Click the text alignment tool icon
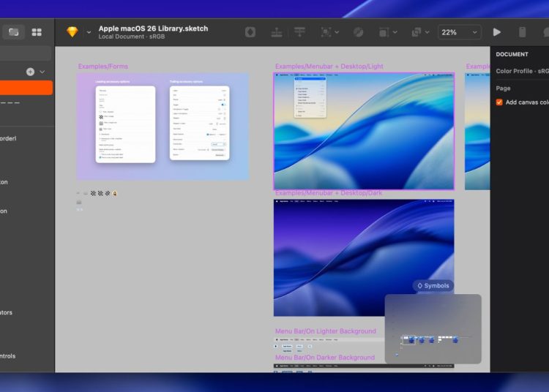The width and height of the screenshot is (549, 392). (300, 32)
